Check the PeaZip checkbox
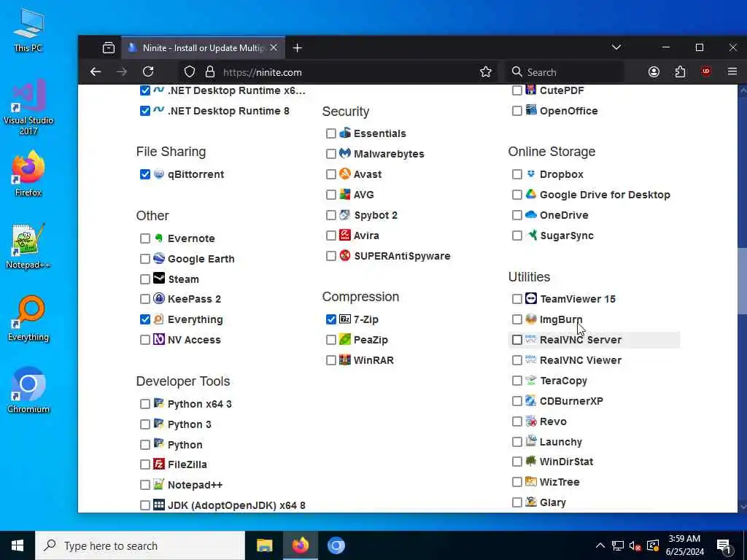747x560 pixels. pyautogui.click(x=331, y=340)
